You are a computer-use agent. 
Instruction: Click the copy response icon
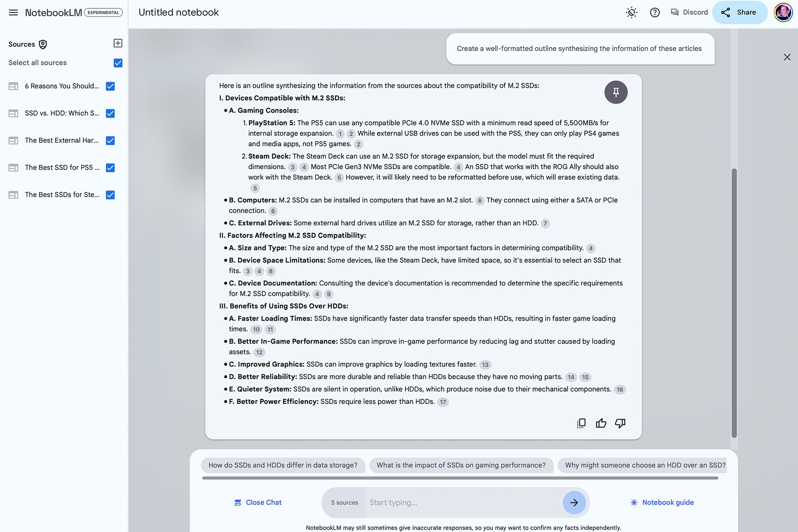[581, 423]
